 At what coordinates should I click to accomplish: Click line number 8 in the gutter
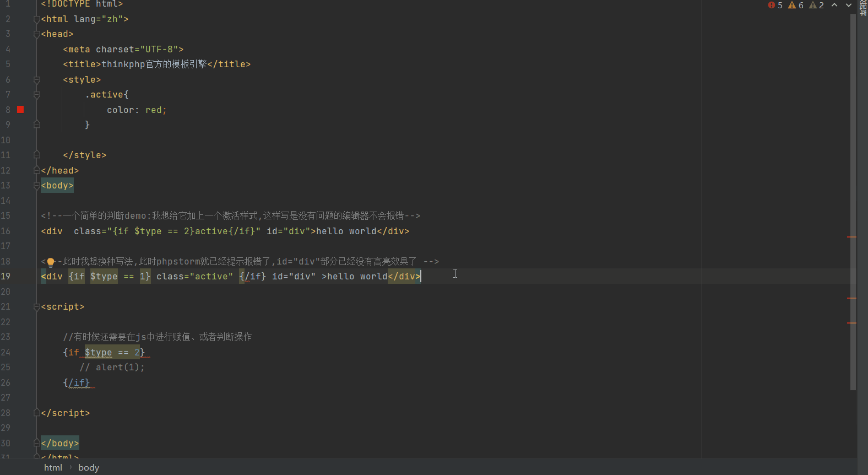tap(8, 110)
